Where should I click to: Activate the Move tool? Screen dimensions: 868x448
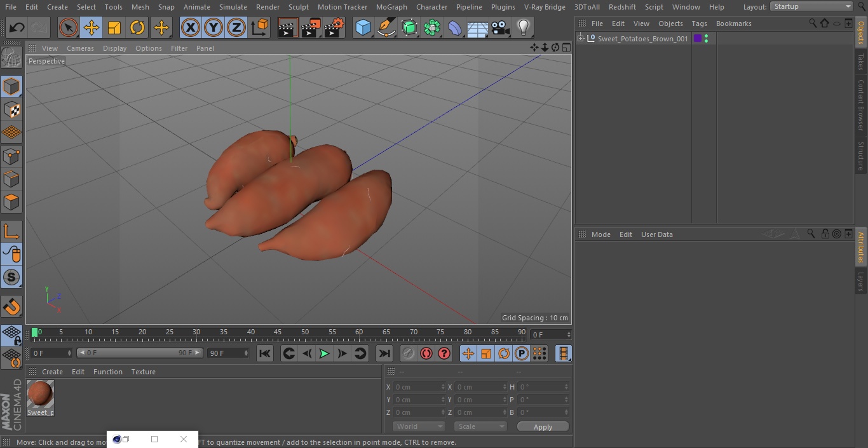coord(92,27)
